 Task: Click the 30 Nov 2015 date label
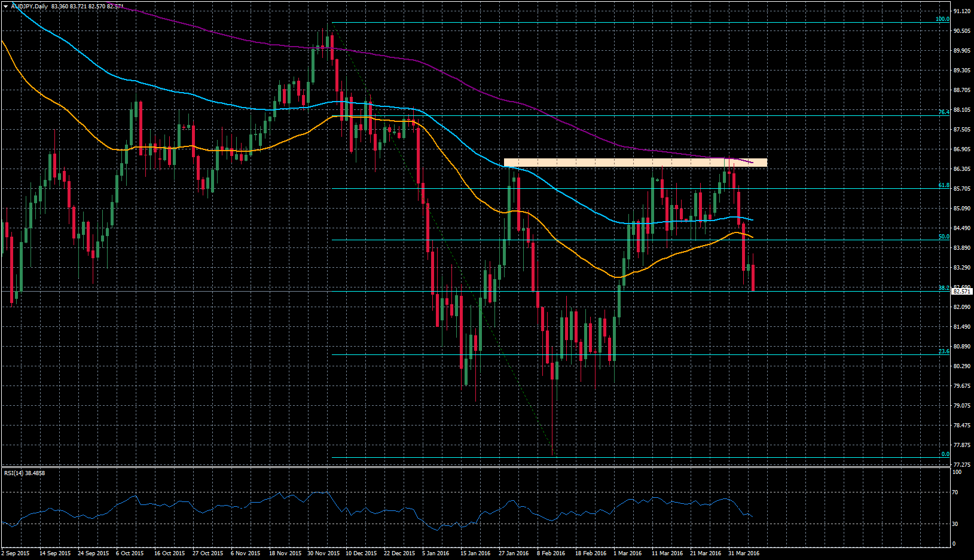pos(323,553)
